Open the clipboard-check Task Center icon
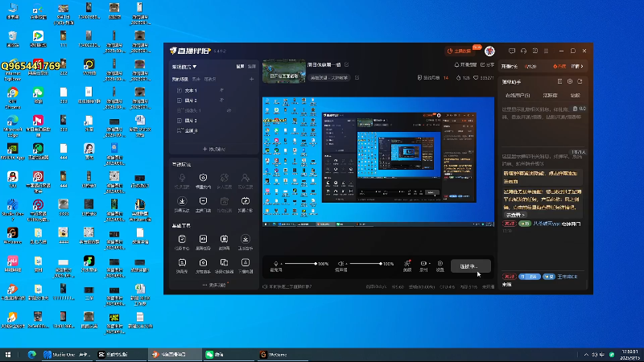Screen dimensions: 644x362 [x=182, y=239]
